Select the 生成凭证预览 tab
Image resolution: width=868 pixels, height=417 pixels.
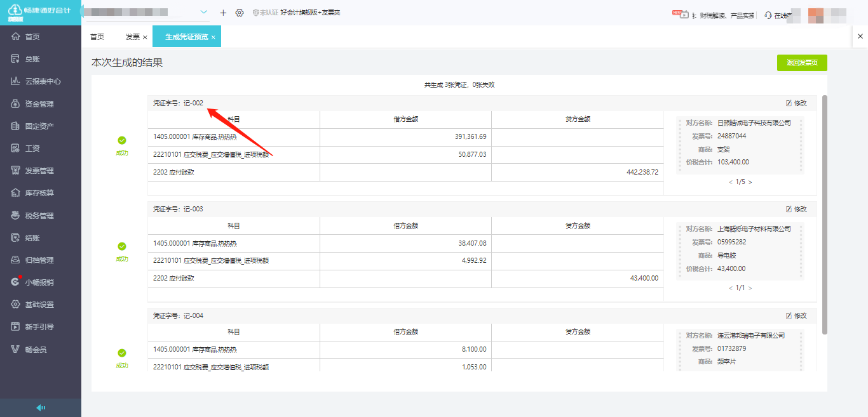pos(187,37)
